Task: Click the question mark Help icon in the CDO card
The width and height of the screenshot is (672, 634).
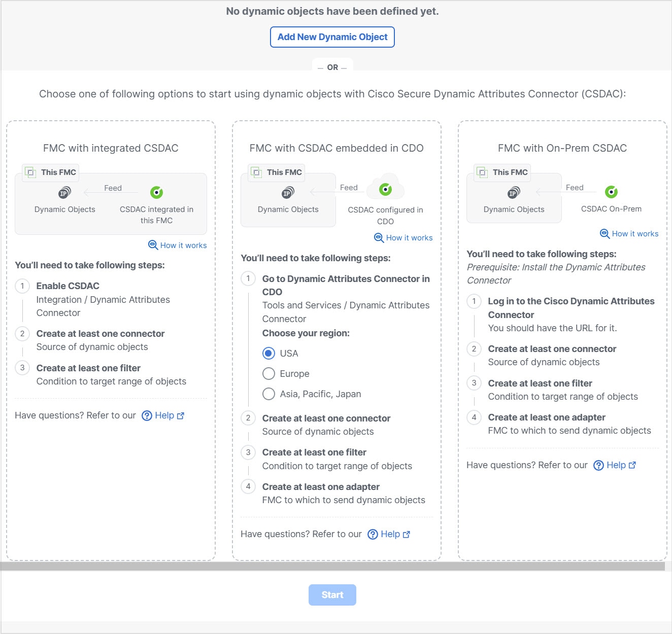Action: click(x=373, y=534)
